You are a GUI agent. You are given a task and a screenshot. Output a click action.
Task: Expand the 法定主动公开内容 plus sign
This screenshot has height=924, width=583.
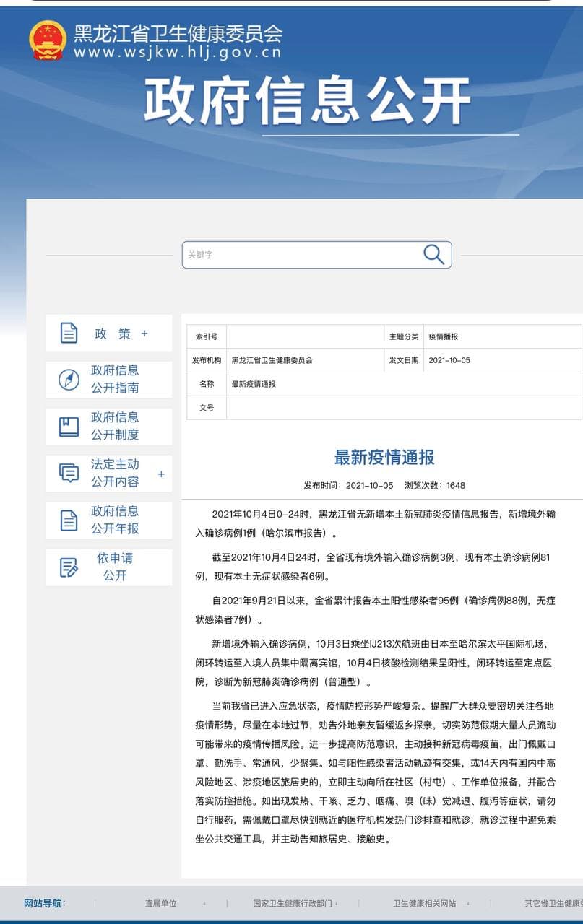[x=161, y=474]
